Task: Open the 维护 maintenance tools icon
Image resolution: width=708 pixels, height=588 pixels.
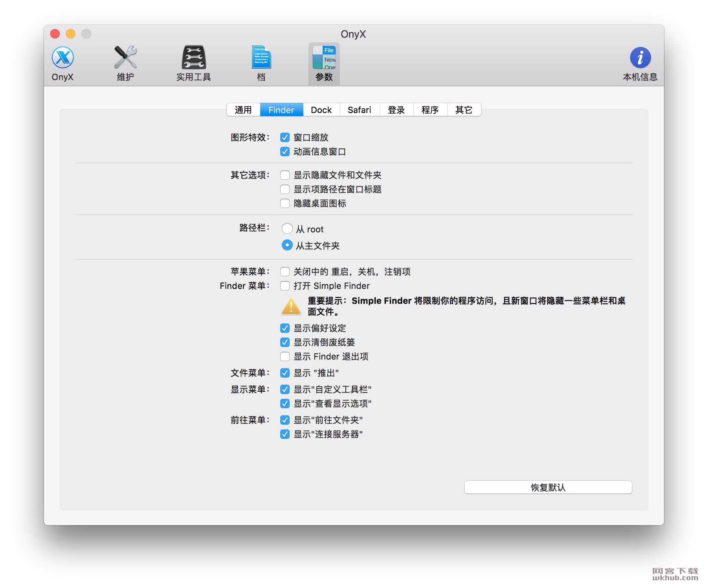Action: 125,64
